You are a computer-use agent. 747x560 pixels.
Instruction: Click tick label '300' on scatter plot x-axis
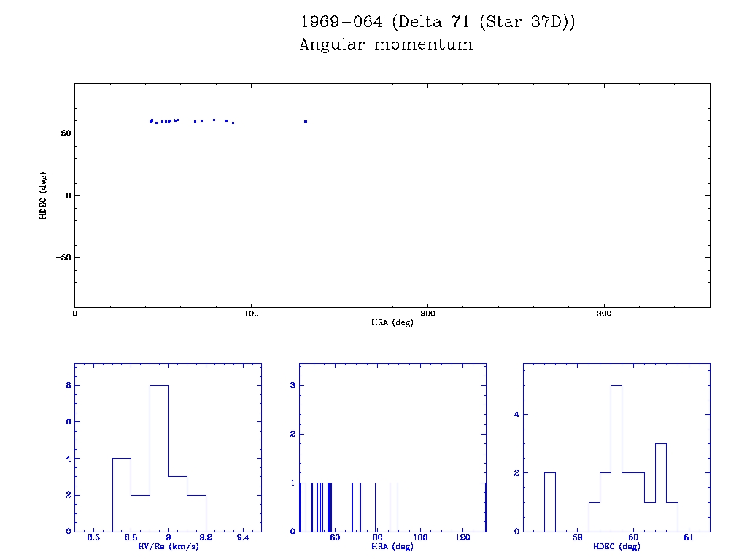tap(604, 314)
